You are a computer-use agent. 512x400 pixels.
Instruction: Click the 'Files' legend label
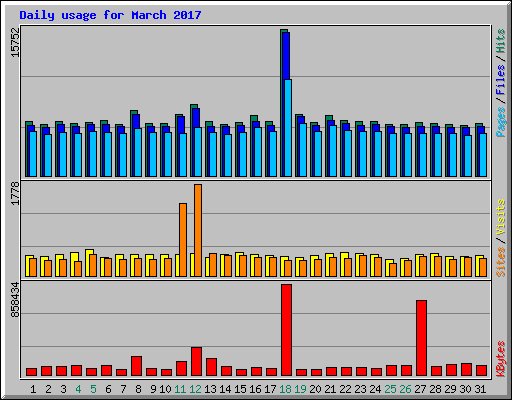pos(501,80)
